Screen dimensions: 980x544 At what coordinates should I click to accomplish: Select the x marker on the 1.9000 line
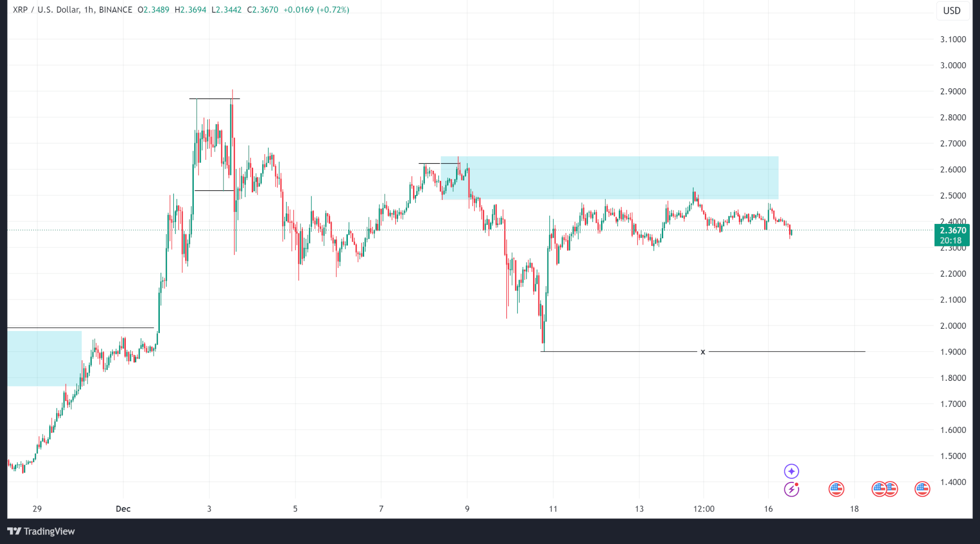point(703,352)
